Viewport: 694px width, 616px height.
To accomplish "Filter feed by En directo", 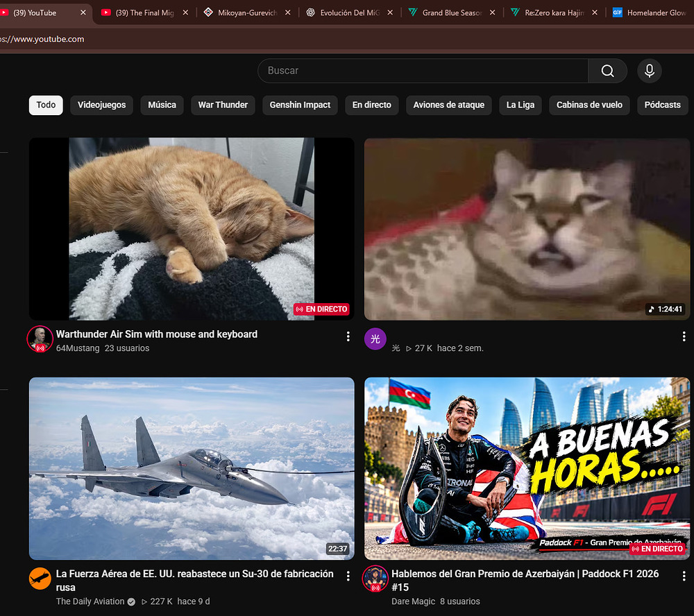I will tap(372, 105).
